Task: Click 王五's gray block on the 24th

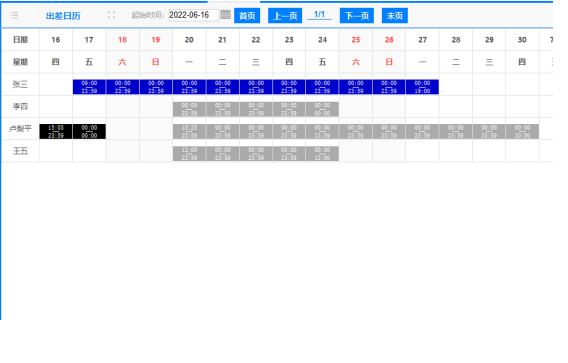Action: [x=322, y=154]
